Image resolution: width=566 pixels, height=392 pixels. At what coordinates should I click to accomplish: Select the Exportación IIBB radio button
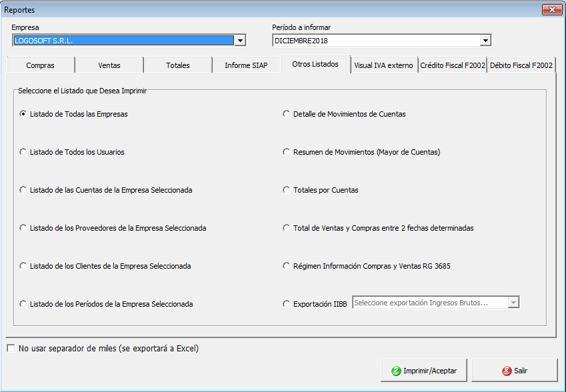coord(287,304)
